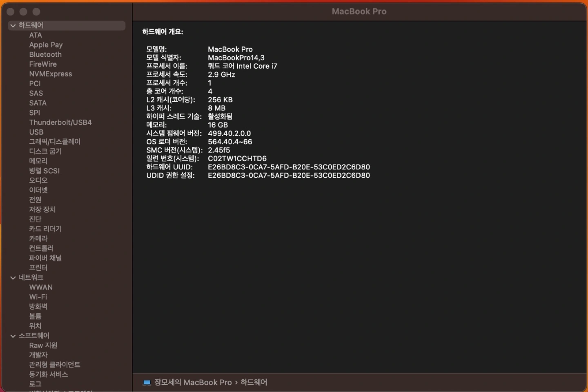Click the 쿼드 코어 Intel Core i7 value
The width and height of the screenshot is (588, 392).
(x=243, y=66)
